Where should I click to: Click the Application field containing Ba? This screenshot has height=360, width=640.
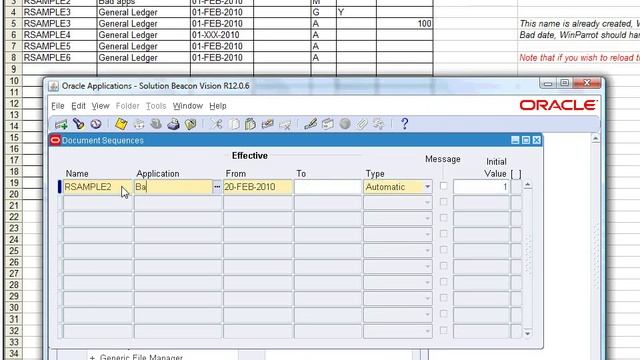pos(173,187)
